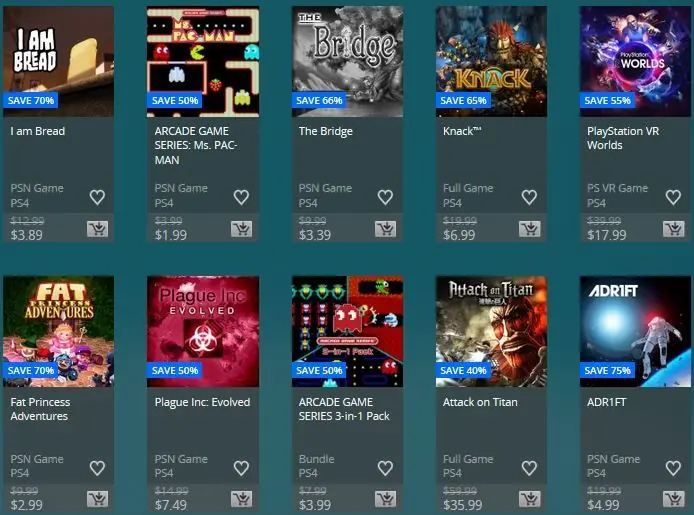
Task: Favorite Knack using the heart icon
Action: pyautogui.click(x=529, y=197)
